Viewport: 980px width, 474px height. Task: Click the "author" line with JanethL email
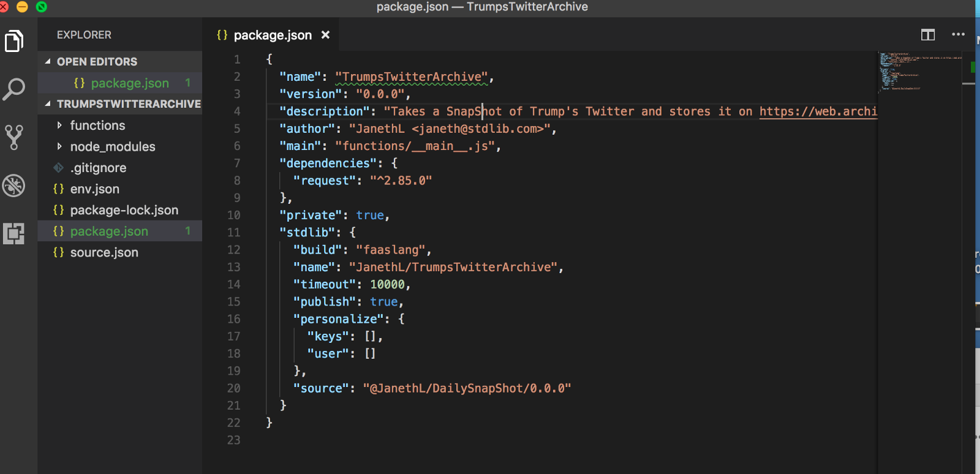tap(418, 129)
